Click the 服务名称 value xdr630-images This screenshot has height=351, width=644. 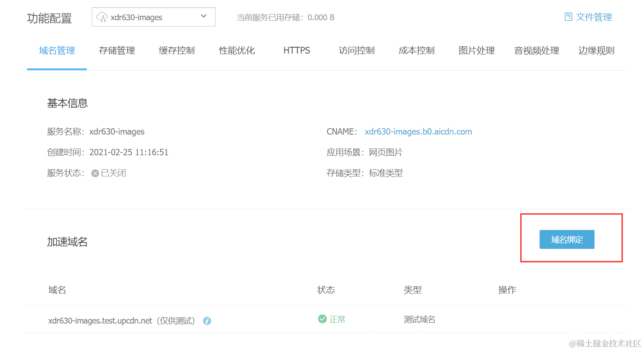[117, 132]
